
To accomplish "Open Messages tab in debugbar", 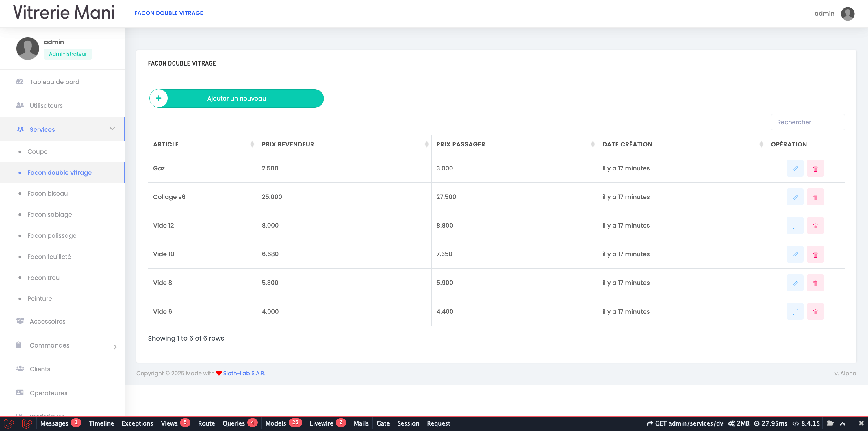I will [x=60, y=423].
